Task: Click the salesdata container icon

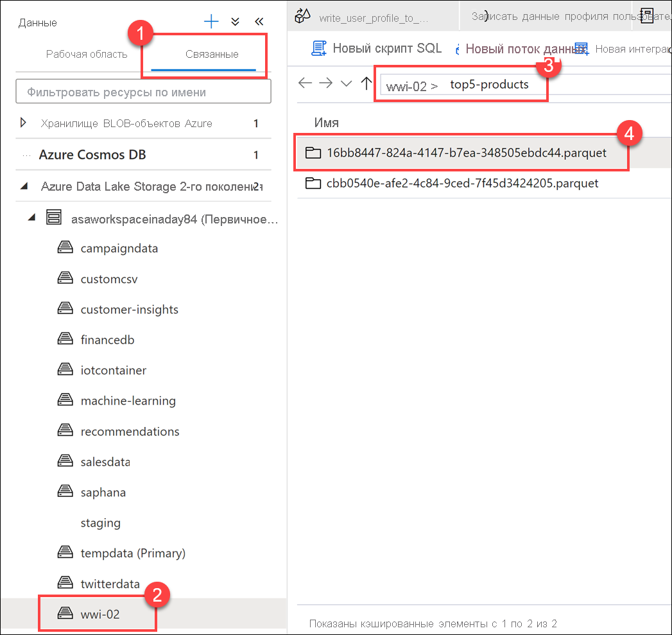Action: click(x=65, y=460)
